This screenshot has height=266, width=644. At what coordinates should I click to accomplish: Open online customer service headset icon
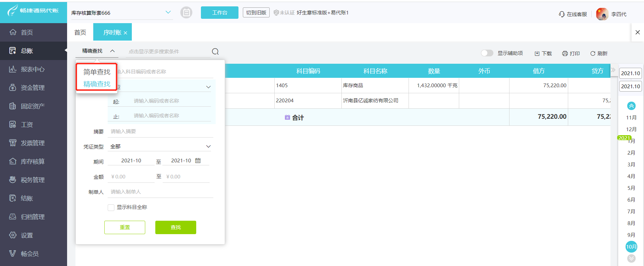pyautogui.click(x=562, y=14)
